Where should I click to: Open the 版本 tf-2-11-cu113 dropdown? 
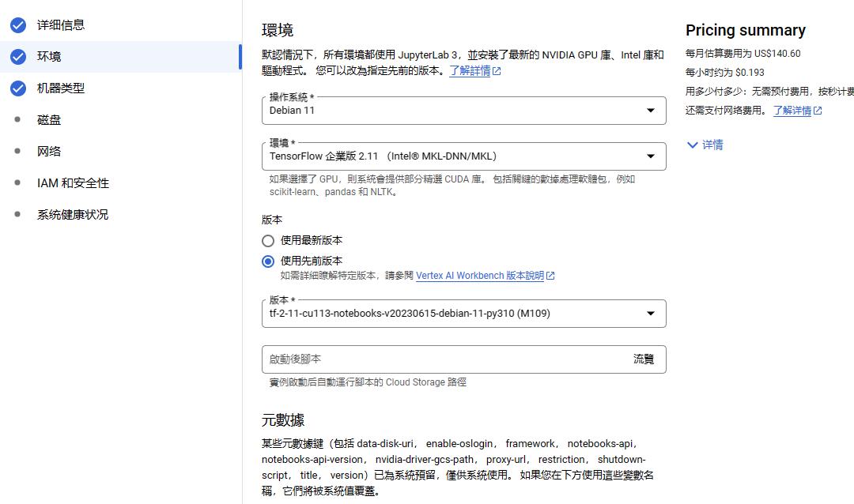[463, 314]
